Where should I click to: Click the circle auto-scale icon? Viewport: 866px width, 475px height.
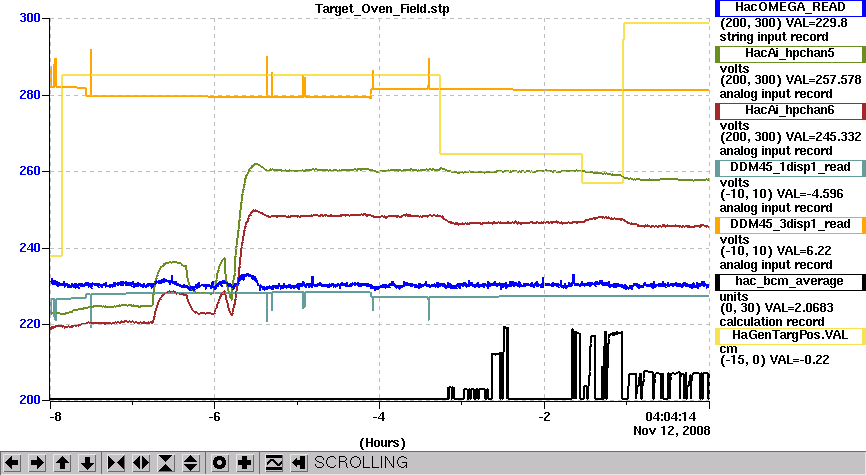click(x=219, y=462)
